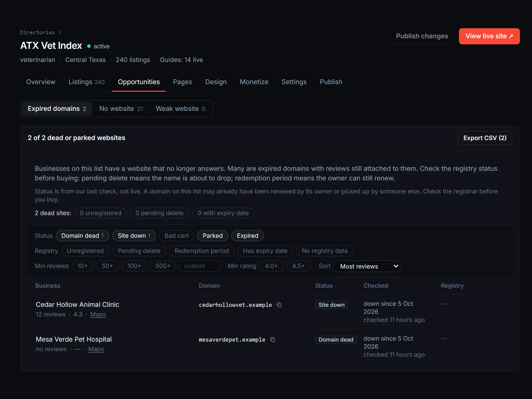Screen dimensions: 532x399
Task: Switch to the Overview tab
Action: [x=41, y=82]
